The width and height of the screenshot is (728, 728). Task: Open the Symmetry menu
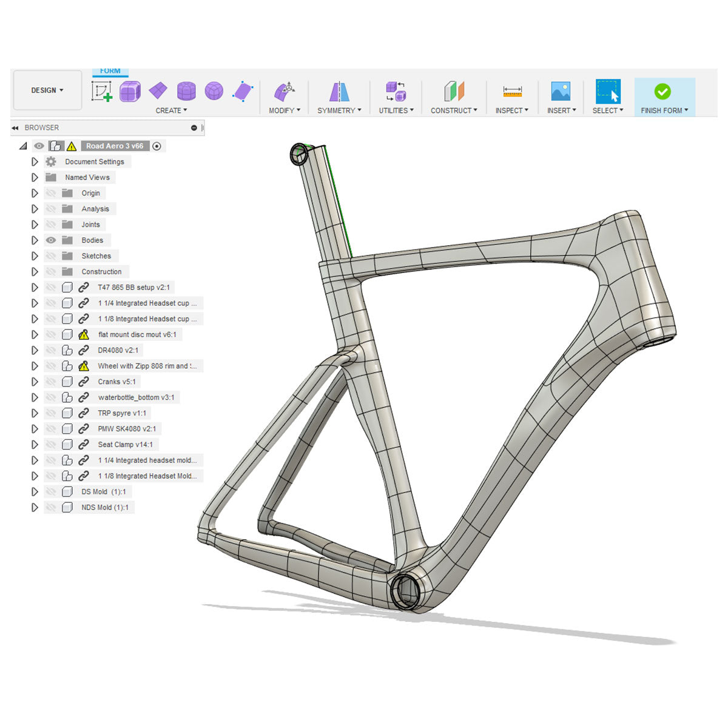(x=339, y=110)
